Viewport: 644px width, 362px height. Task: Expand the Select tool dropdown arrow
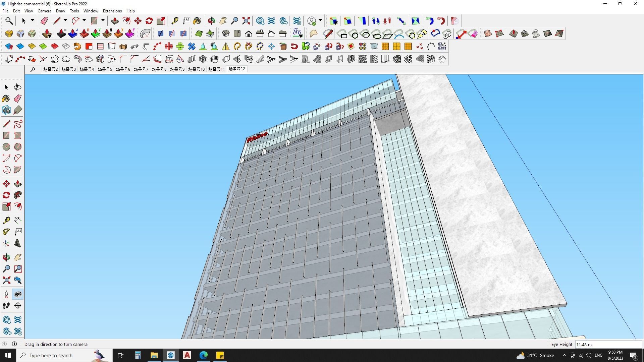point(33,20)
